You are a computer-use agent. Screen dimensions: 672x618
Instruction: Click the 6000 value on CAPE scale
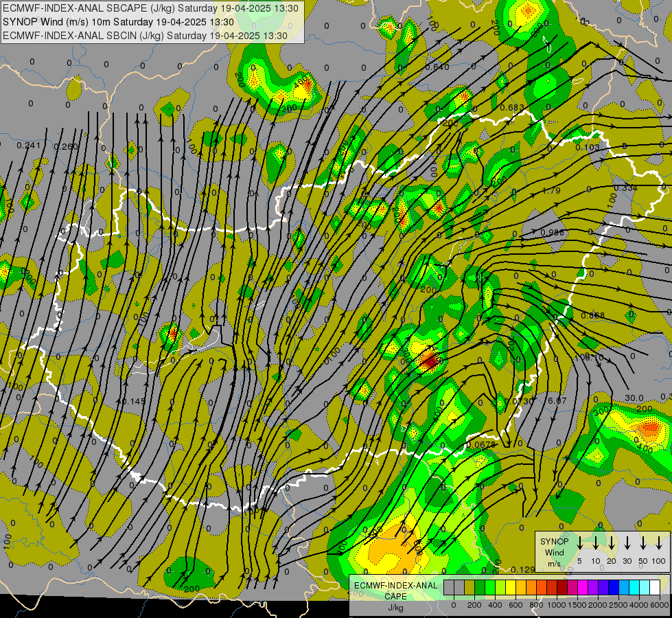pos(660,605)
